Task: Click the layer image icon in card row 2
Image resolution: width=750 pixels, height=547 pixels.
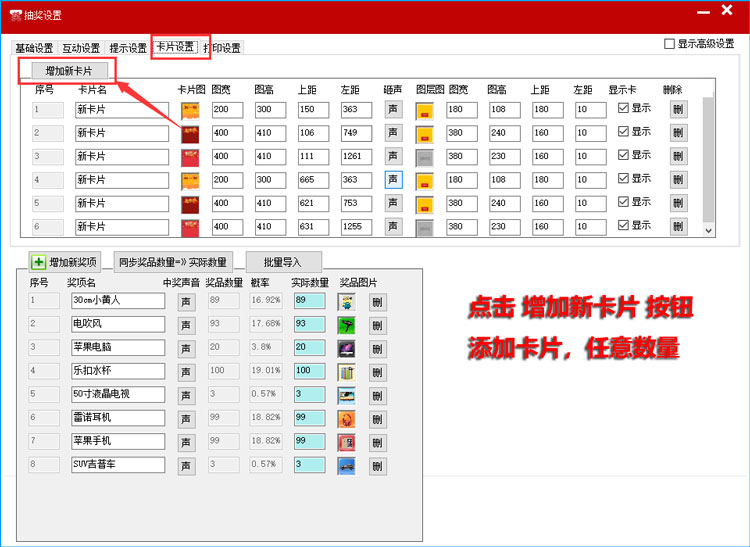Action: pos(424,133)
